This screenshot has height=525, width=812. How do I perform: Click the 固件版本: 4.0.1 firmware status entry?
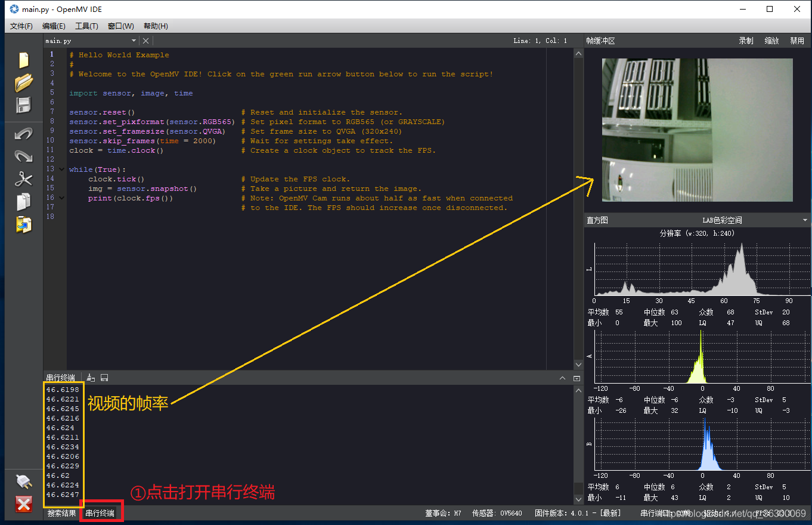(577, 513)
